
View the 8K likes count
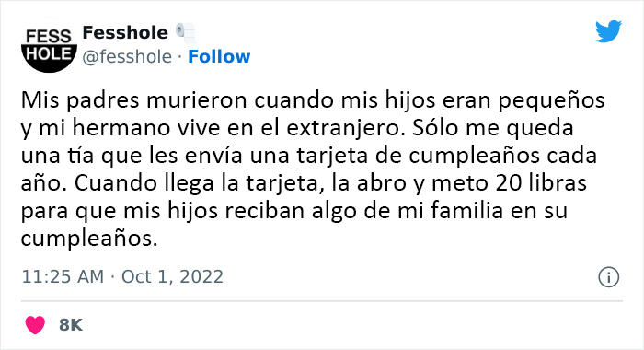(71, 325)
